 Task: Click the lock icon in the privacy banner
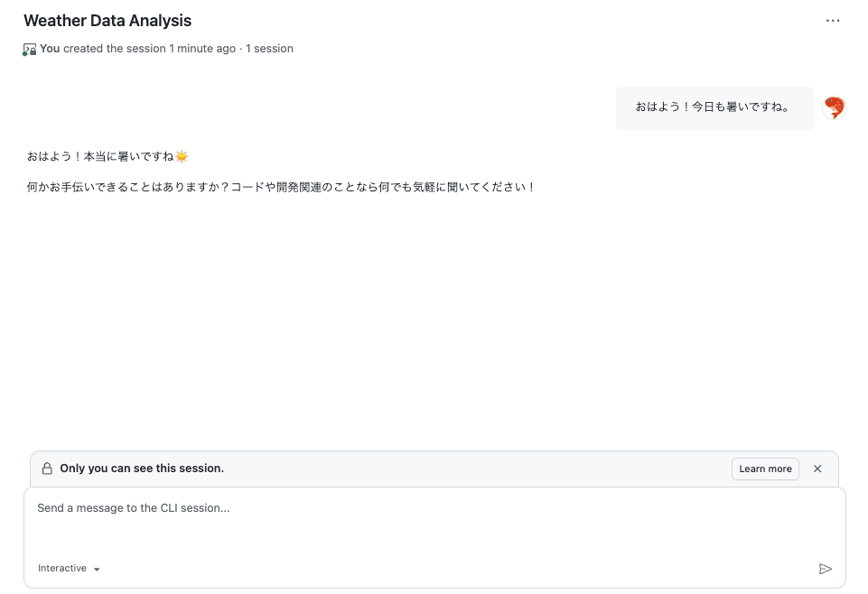(48, 469)
